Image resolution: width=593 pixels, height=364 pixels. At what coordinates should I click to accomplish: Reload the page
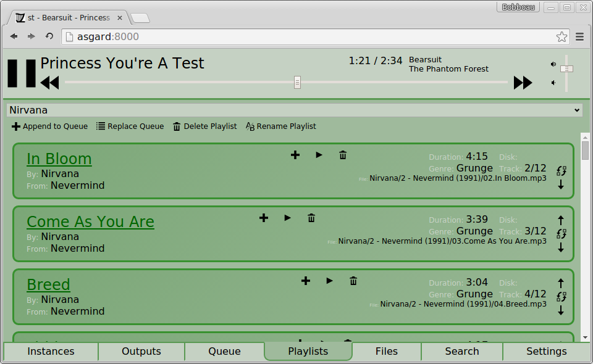point(49,36)
